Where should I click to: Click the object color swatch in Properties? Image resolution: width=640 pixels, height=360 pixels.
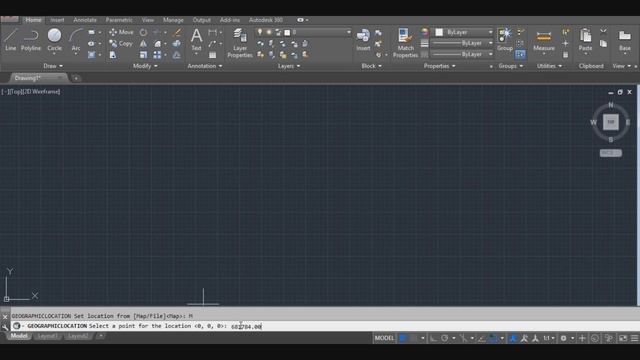click(x=439, y=32)
